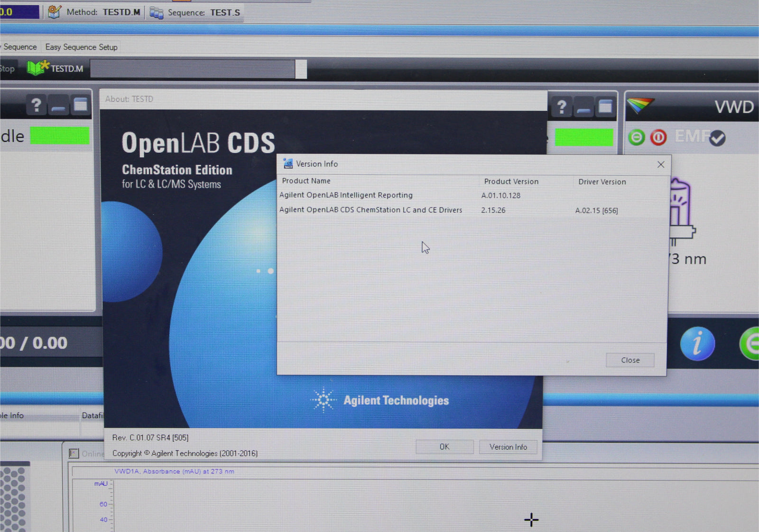Click the Close button in Version Info

pos(630,360)
